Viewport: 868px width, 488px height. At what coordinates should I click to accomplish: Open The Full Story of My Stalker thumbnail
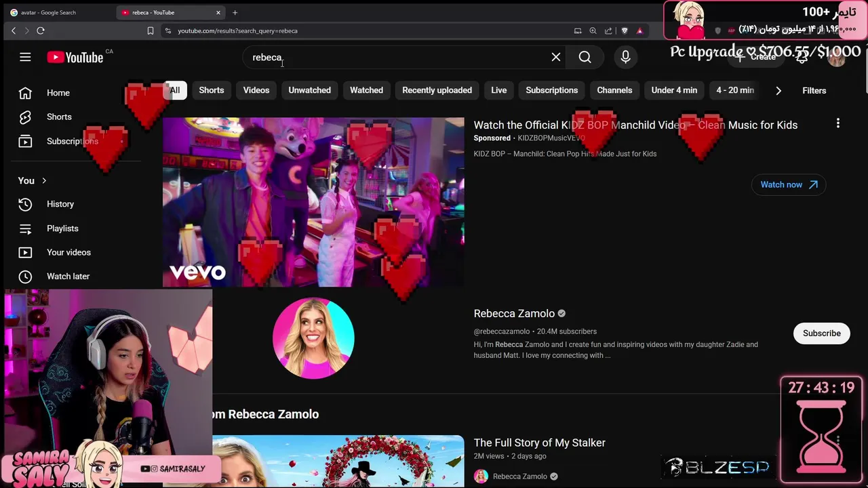338,461
